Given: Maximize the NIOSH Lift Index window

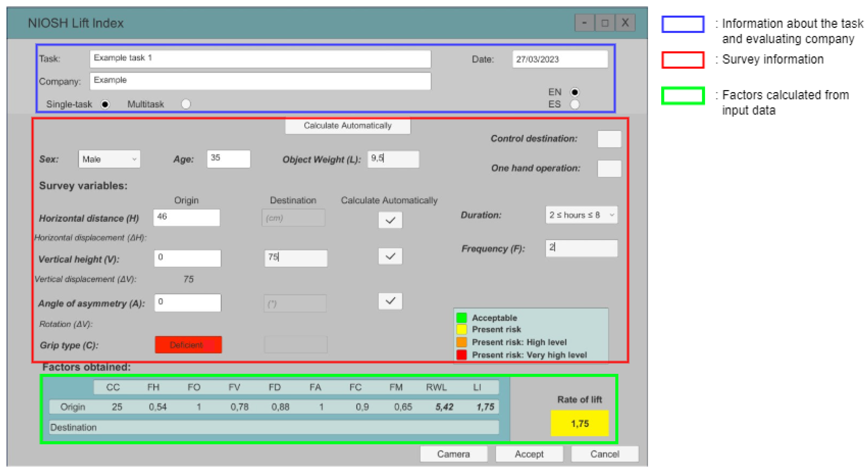Looking at the screenshot, I should tap(605, 23).
